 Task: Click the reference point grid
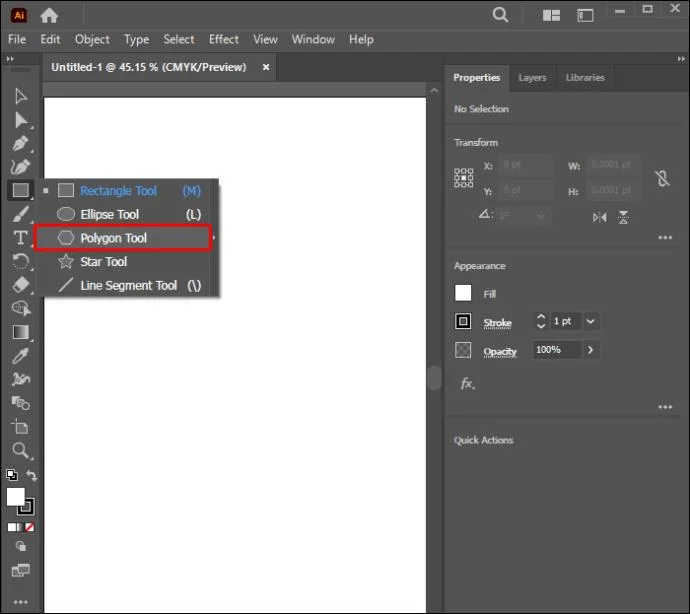463,178
